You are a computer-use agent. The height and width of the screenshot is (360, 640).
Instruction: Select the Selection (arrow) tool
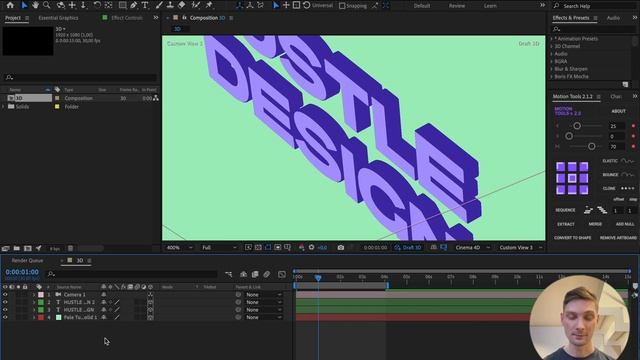[24, 5]
